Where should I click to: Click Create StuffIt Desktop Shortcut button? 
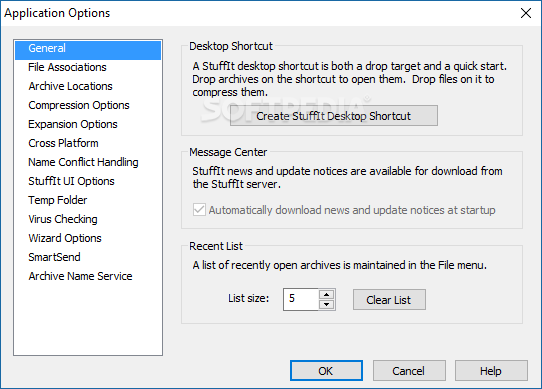(x=334, y=116)
